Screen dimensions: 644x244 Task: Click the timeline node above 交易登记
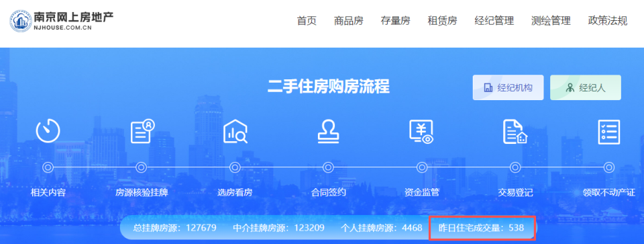click(x=515, y=167)
